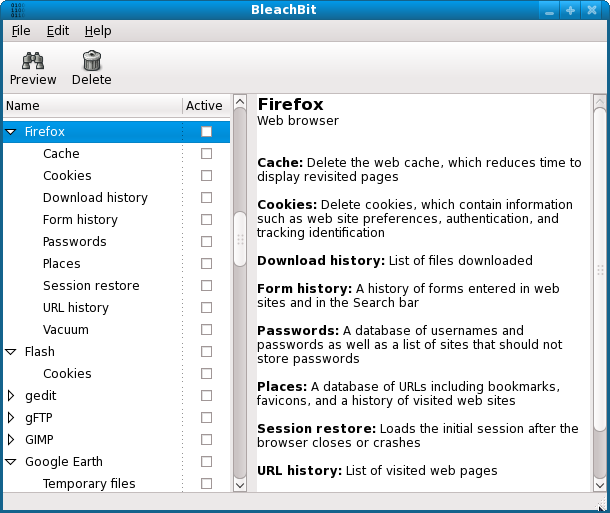Image resolution: width=610 pixels, height=513 pixels.
Task: Collapse the Firefox tree node
Action: click(11, 132)
